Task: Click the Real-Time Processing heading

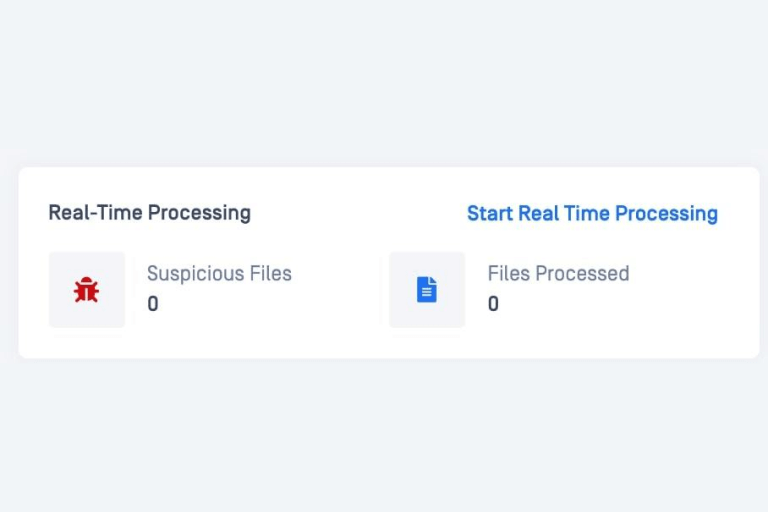Action: (149, 212)
